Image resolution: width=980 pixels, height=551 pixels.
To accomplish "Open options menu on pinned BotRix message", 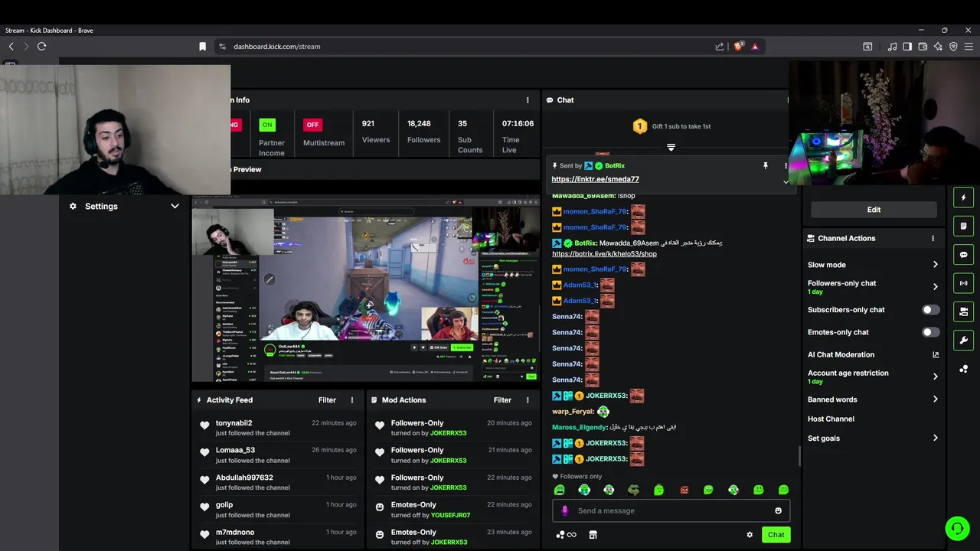I will point(786,165).
